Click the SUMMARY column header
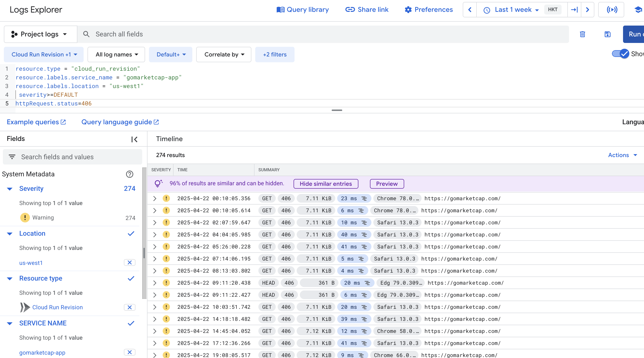Viewport: 644px width, 358px height. click(269, 170)
